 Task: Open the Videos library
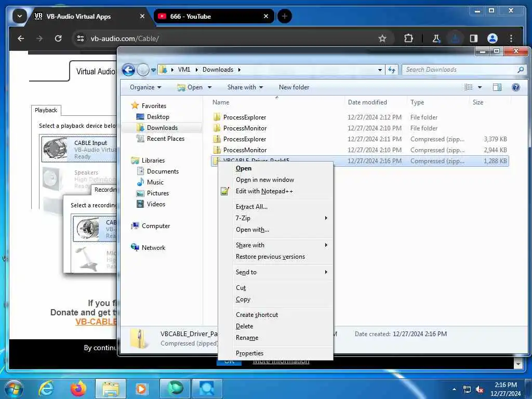coord(151,204)
